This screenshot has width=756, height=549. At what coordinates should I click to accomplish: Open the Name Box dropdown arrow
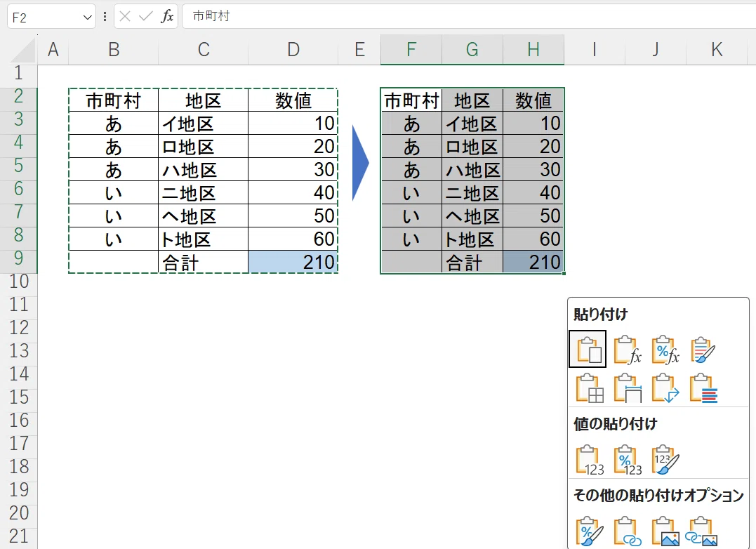pos(87,18)
